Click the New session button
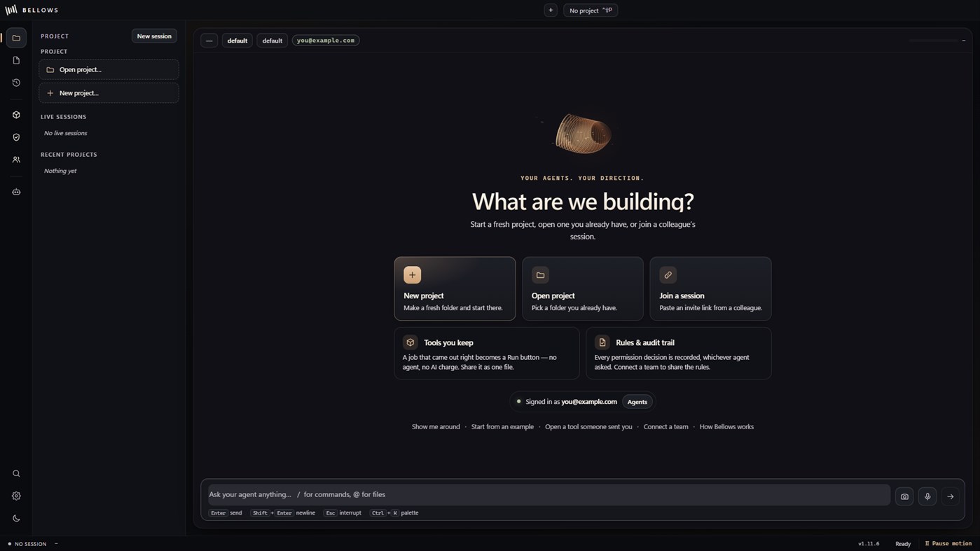The image size is (980, 551). tap(154, 36)
